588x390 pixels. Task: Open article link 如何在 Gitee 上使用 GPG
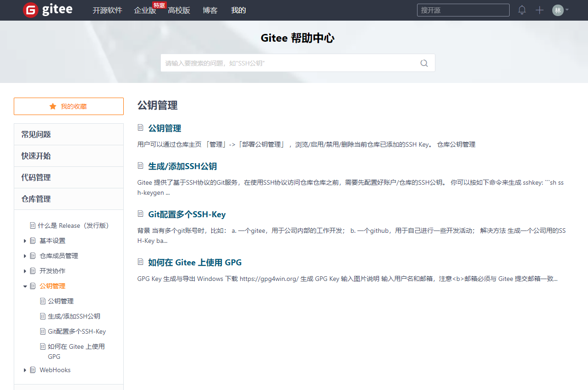click(x=195, y=263)
